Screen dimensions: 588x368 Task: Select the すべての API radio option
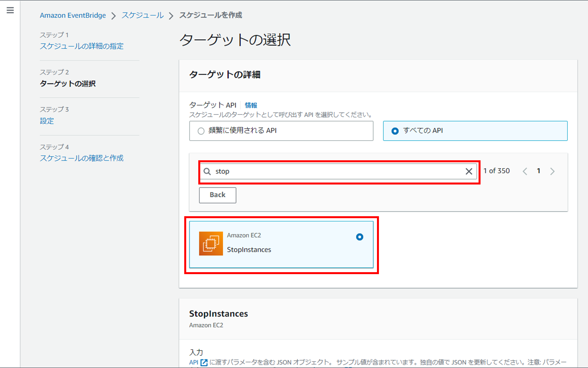click(395, 131)
